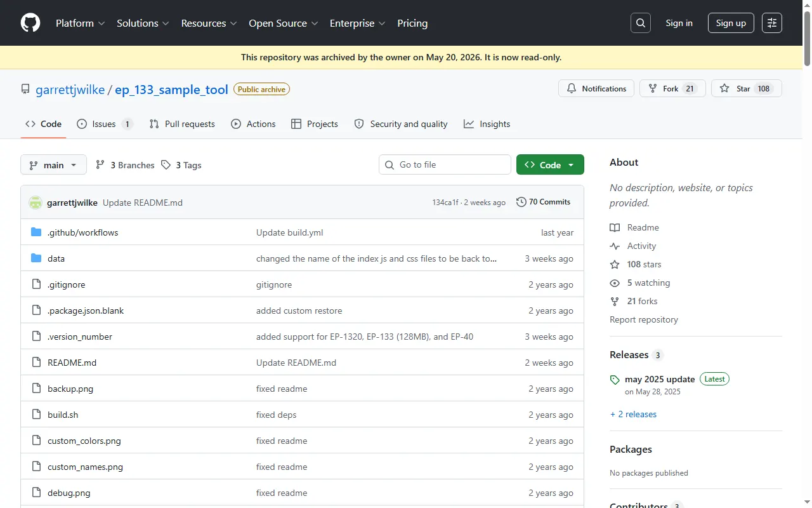Open the backup.png file
Viewport: 812px width, 508px height.
(70, 389)
